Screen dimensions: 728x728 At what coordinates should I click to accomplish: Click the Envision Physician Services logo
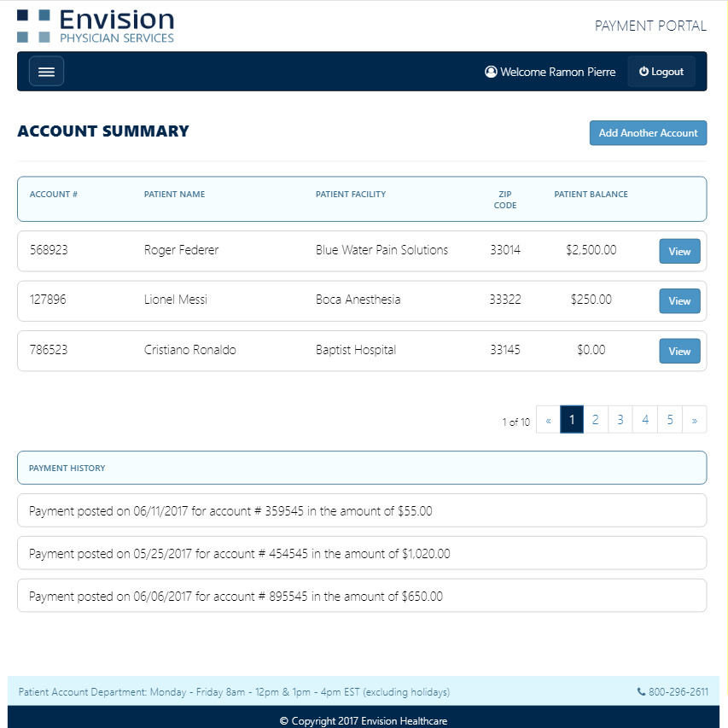click(x=96, y=26)
